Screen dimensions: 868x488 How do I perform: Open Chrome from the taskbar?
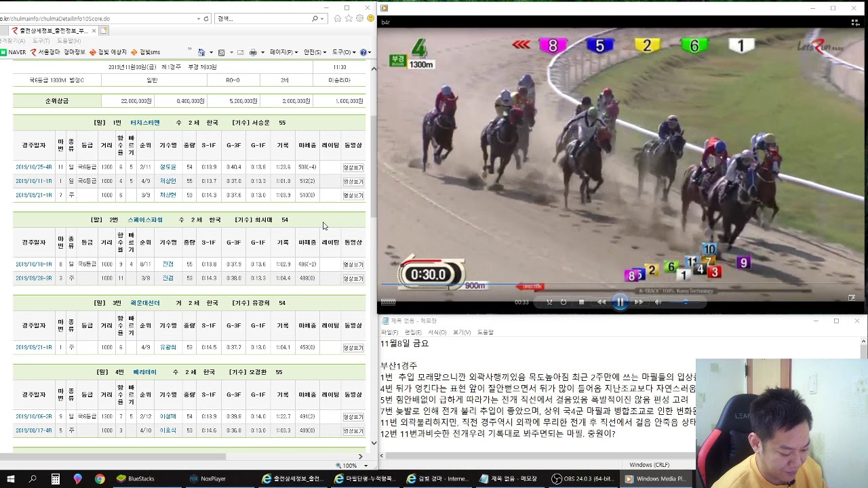(x=100, y=479)
